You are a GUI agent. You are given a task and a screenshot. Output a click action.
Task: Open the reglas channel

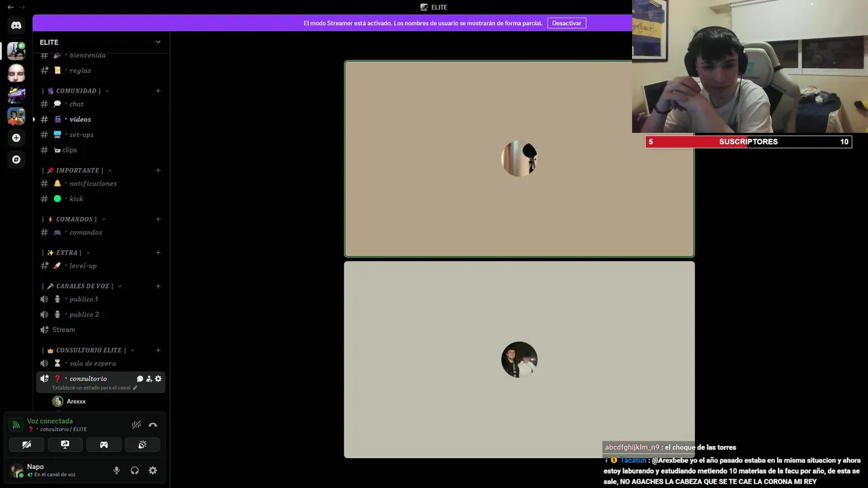(100, 70)
